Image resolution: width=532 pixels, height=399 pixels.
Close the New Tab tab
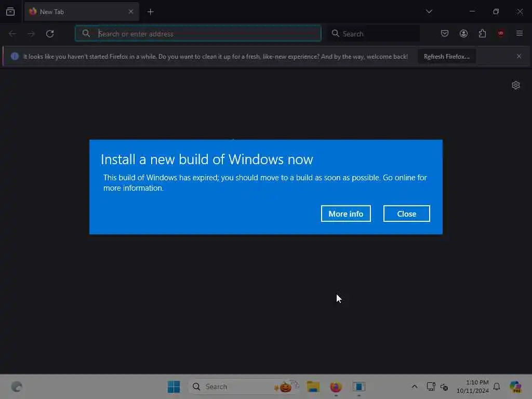pyautogui.click(x=130, y=11)
